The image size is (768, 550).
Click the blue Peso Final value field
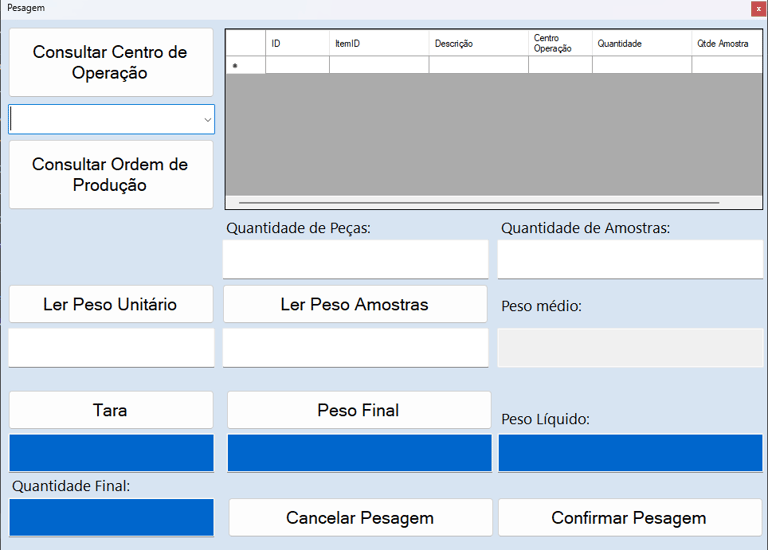pos(360,453)
